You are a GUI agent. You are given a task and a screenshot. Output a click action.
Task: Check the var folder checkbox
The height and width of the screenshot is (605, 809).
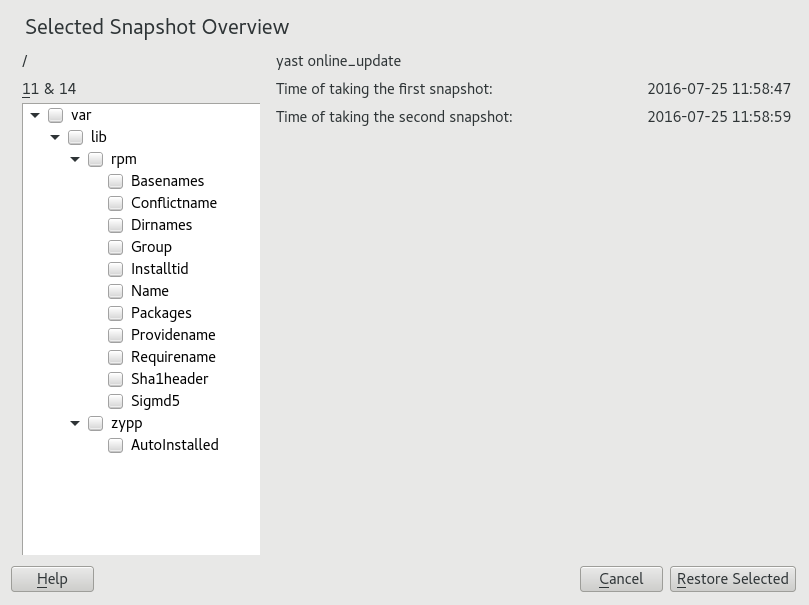pos(56,115)
